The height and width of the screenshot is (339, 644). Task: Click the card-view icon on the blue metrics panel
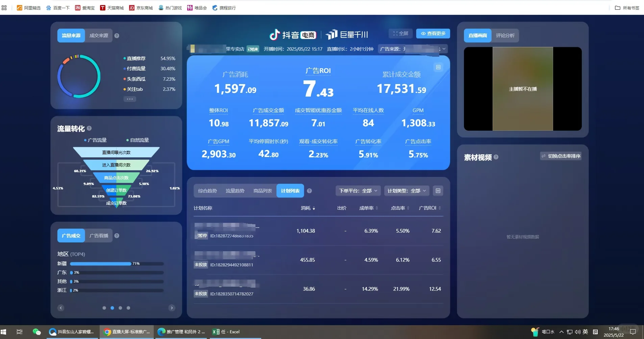coord(438,67)
